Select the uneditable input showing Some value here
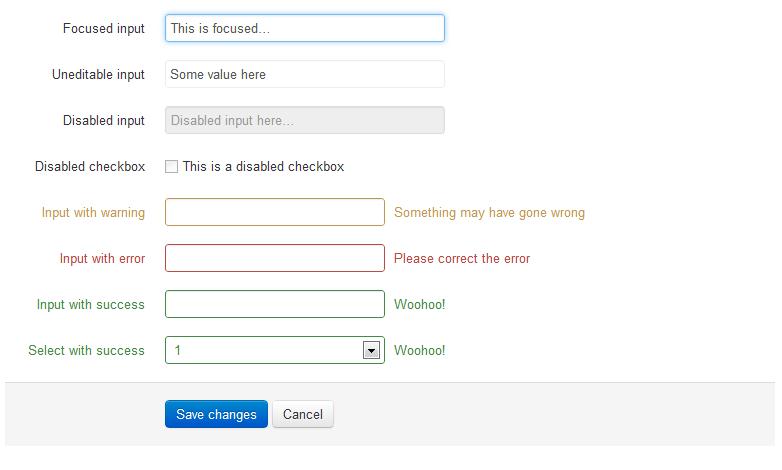Image resolution: width=782 pixels, height=470 pixels. tap(305, 74)
